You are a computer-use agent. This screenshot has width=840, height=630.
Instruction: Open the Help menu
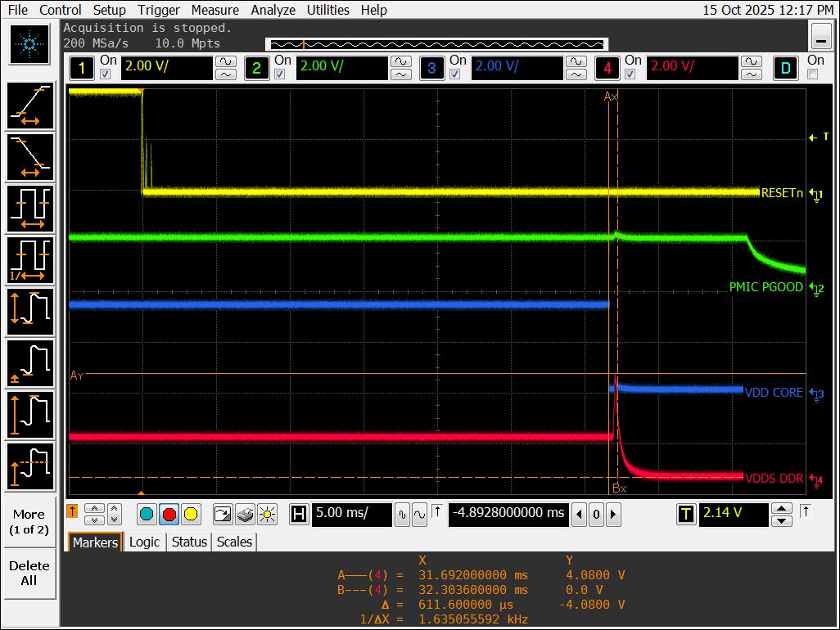point(374,10)
